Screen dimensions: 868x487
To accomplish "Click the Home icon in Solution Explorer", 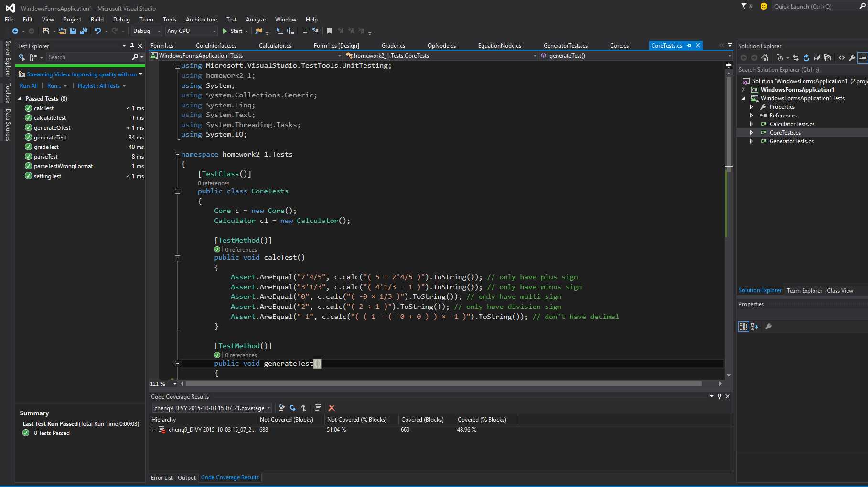I will [x=765, y=58].
